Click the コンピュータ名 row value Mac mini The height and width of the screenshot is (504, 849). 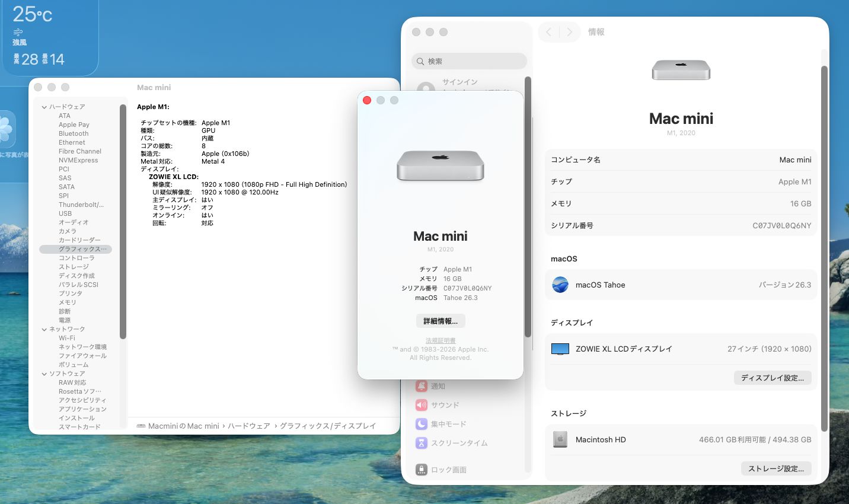pos(795,160)
